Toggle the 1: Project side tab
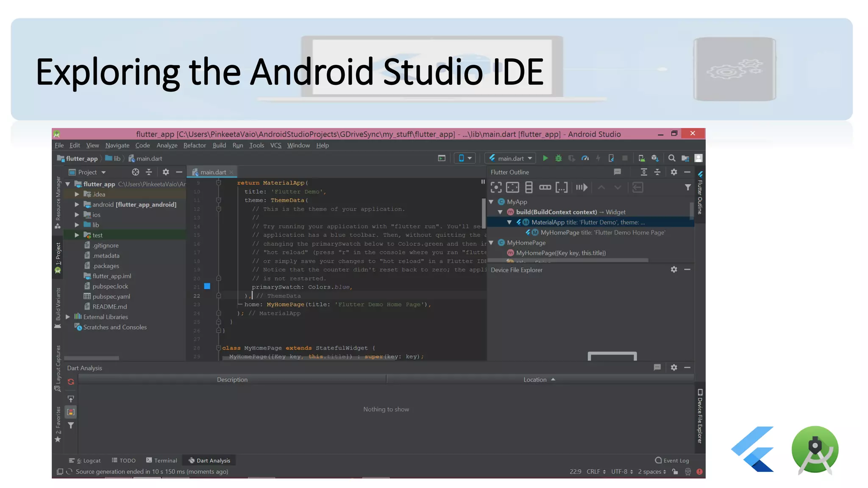This screenshot has width=868, height=488. pos(58,258)
